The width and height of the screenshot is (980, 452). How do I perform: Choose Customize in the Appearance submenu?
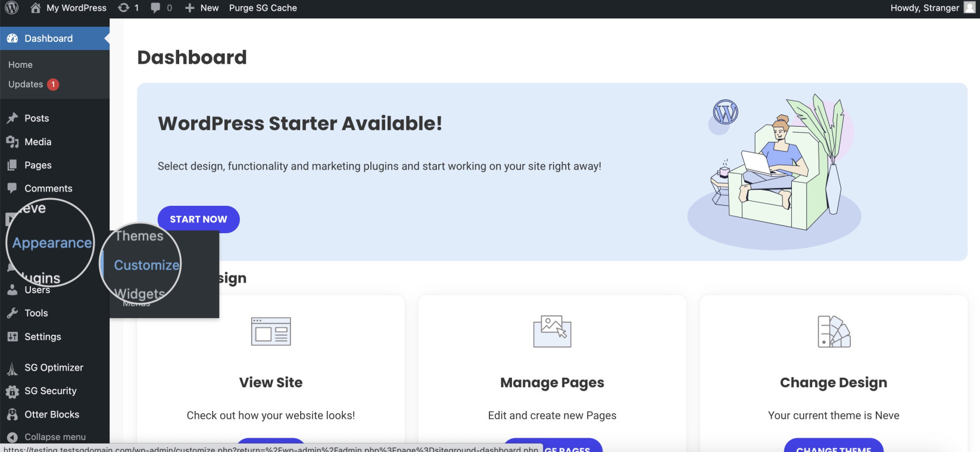(147, 265)
